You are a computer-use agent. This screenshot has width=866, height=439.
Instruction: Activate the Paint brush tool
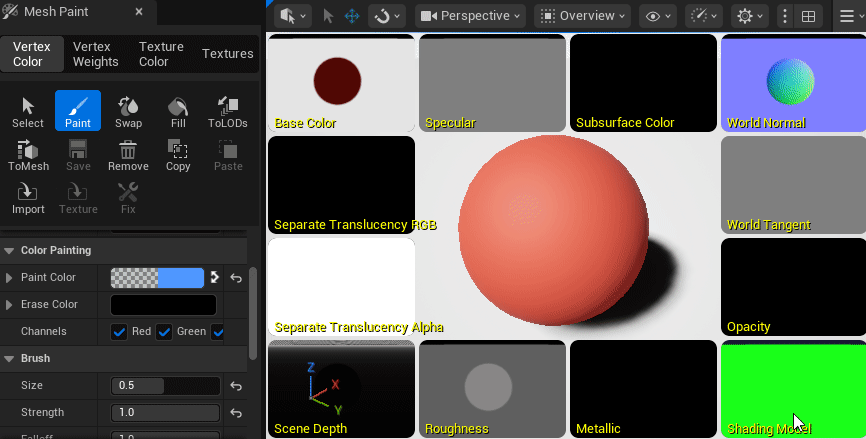[78, 111]
